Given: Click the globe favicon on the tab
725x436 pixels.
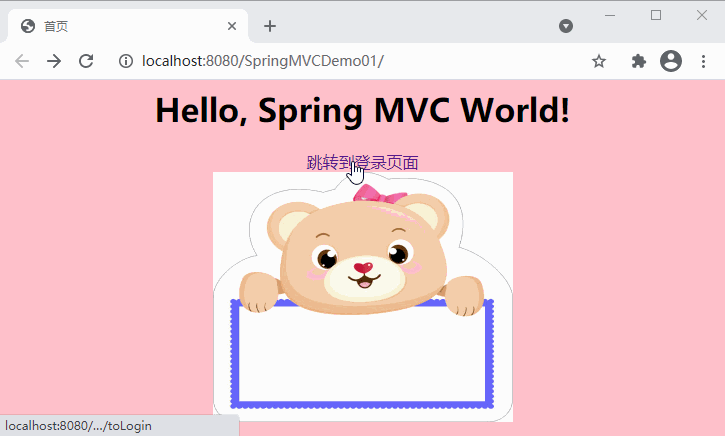Looking at the screenshot, I should click(x=28, y=26).
